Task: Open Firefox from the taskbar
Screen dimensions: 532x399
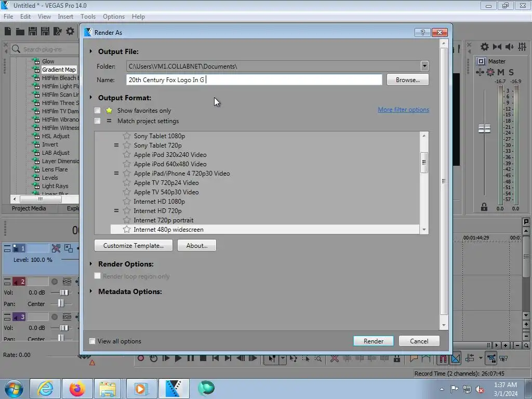Action: point(77,389)
